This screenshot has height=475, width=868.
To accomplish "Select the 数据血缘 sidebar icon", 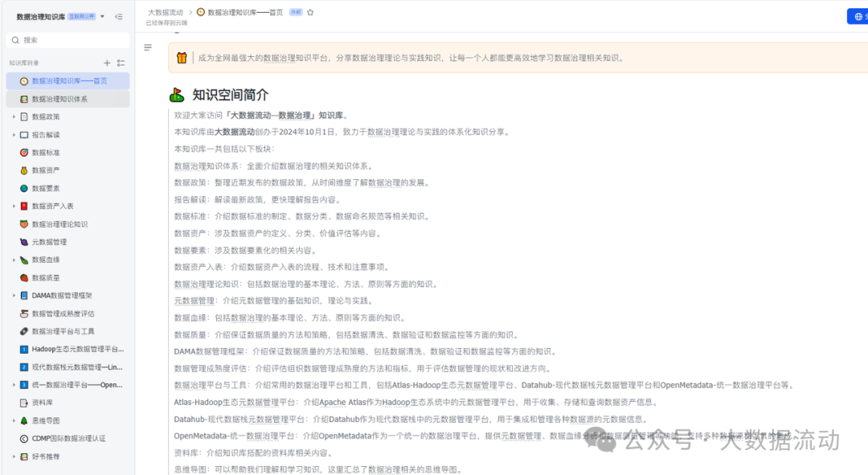I will click(24, 259).
